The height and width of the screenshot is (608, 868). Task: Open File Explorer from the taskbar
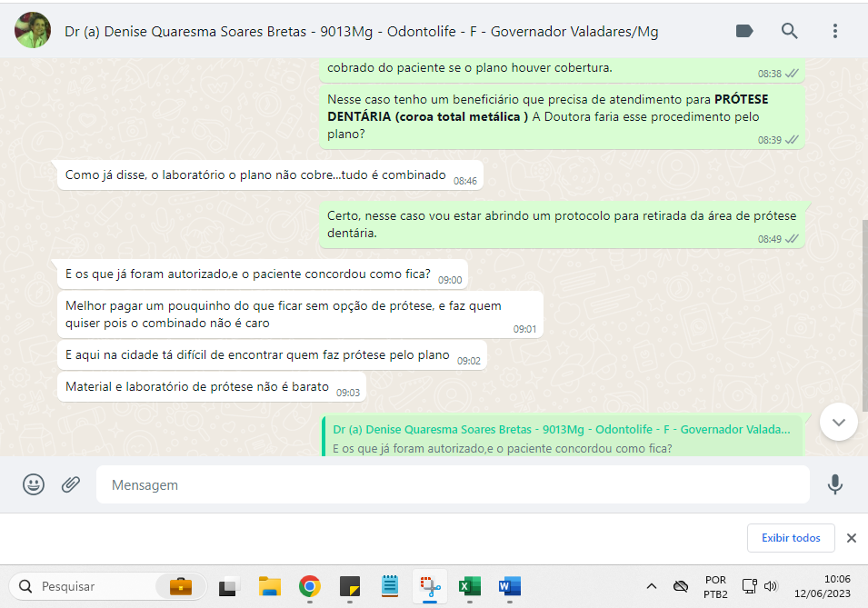[269, 586]
